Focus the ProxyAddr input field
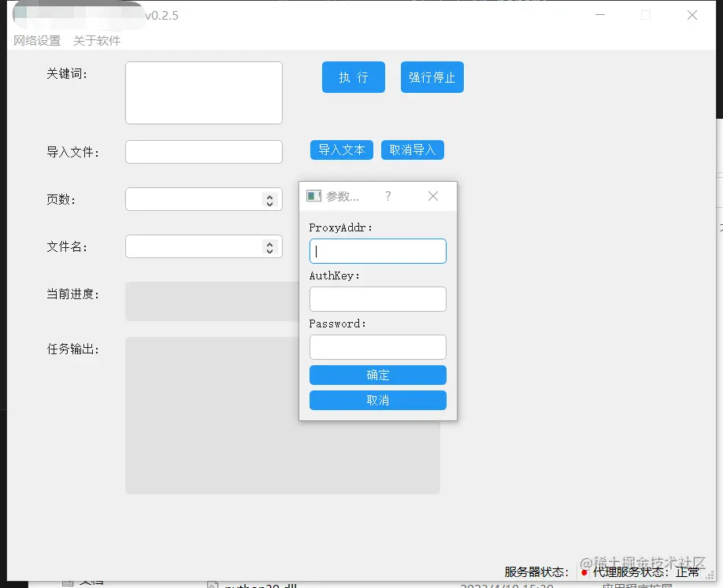 [x=377, y=251]
